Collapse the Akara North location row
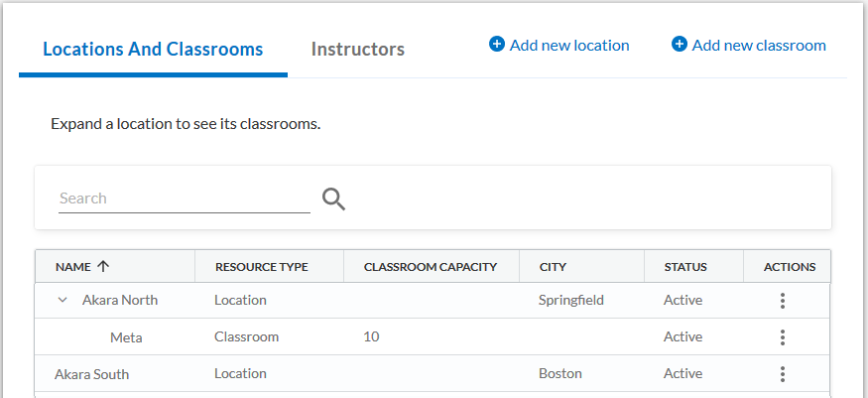Viewport: 868px width, 398px height. point(62,300)
